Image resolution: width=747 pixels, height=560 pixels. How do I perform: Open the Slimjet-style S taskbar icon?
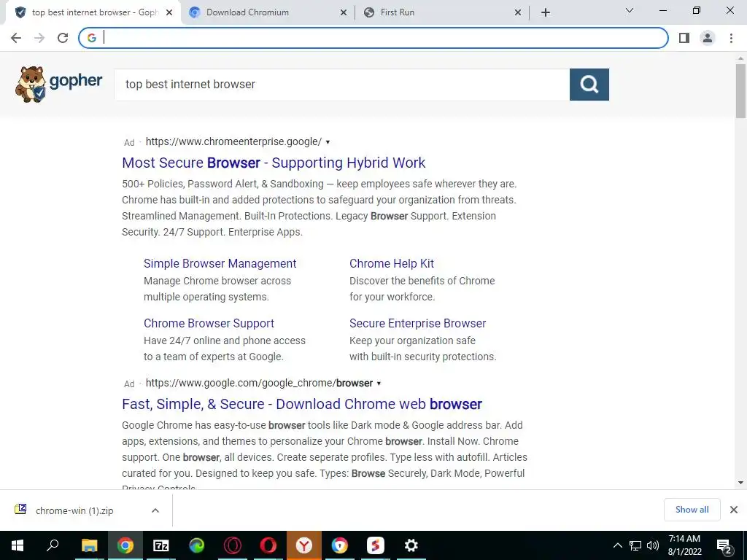pyautogui.click(x=376, y=545)
